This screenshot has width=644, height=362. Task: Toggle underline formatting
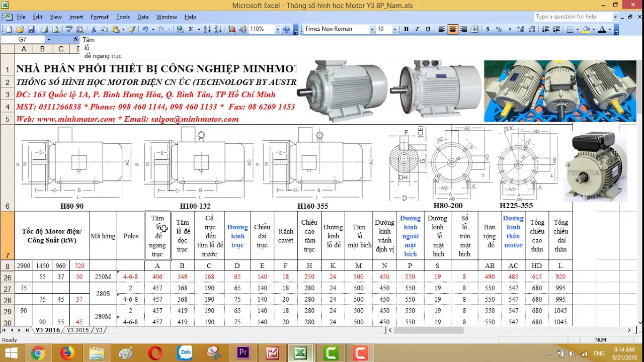click(428, 29)
